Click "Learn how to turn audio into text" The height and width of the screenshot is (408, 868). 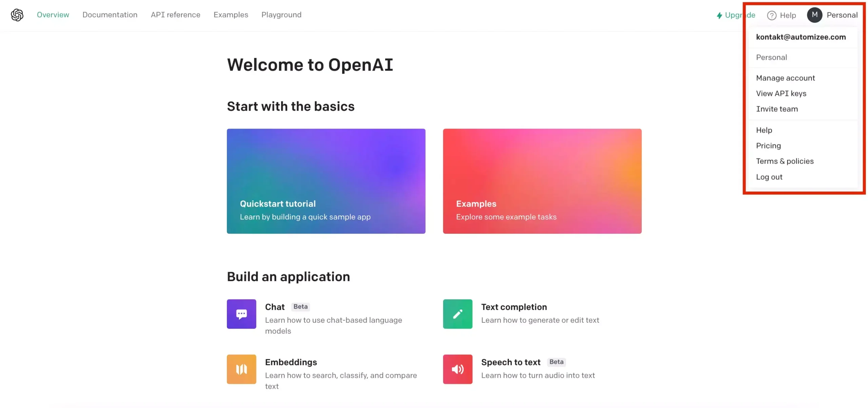click(538, 375)
